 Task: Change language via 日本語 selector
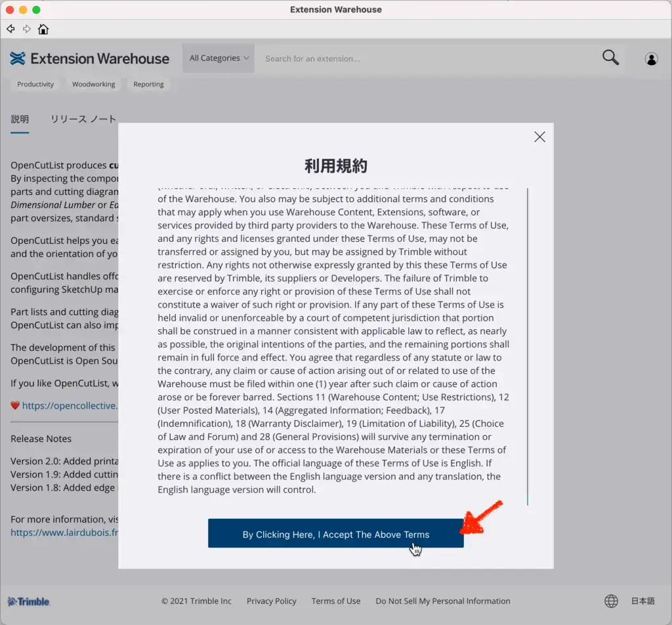[x=642, y=601]
